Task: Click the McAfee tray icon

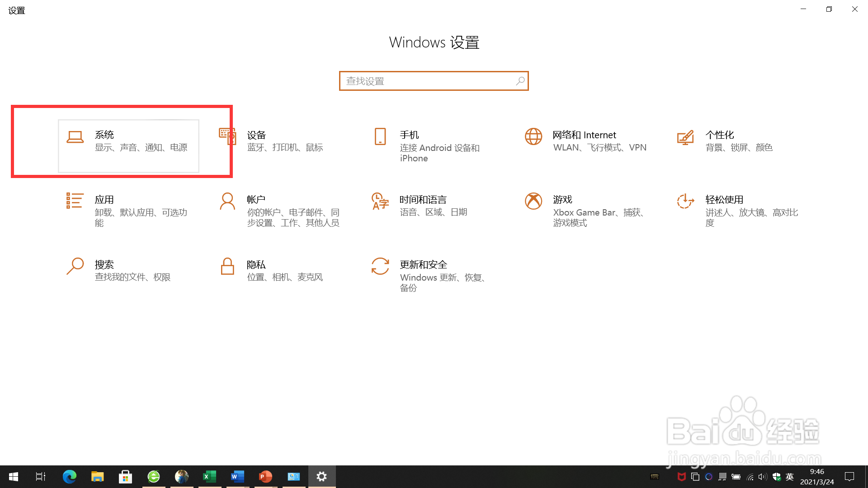Action: (x=681, y=477)
